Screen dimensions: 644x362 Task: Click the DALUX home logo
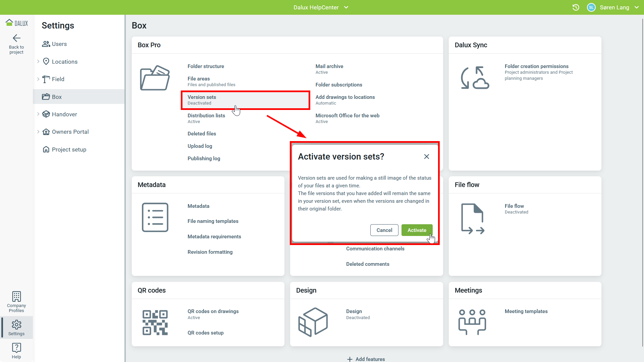[x=17, y=23]
